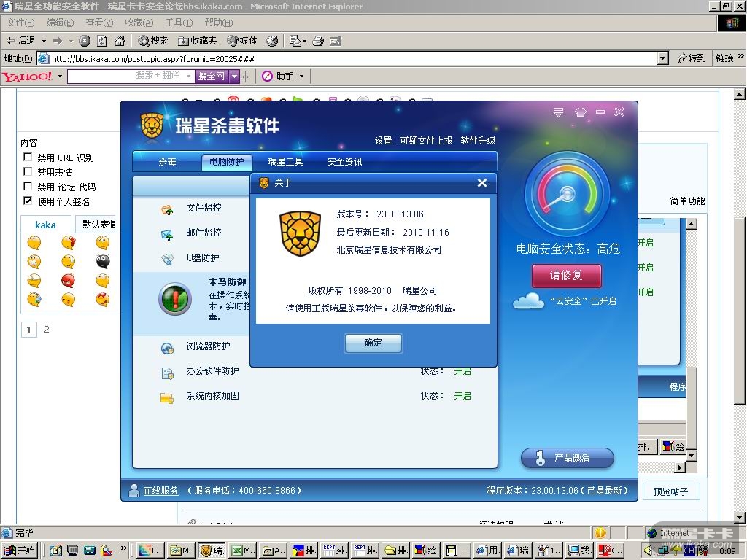Click the 文件监控 icon
Screen dimensions: 747x560
[x=167, y=209]
